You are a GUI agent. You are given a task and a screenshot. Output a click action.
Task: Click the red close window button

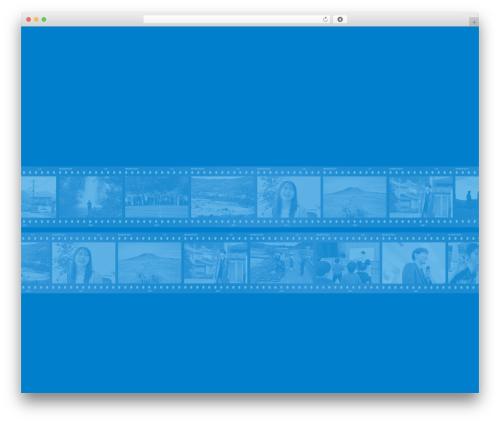(x=29, y=20)
